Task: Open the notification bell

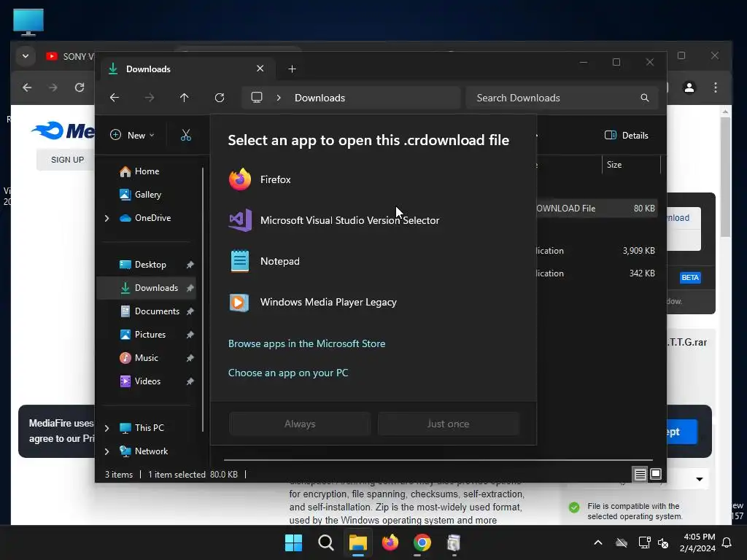Action: (x=727, y=542)
